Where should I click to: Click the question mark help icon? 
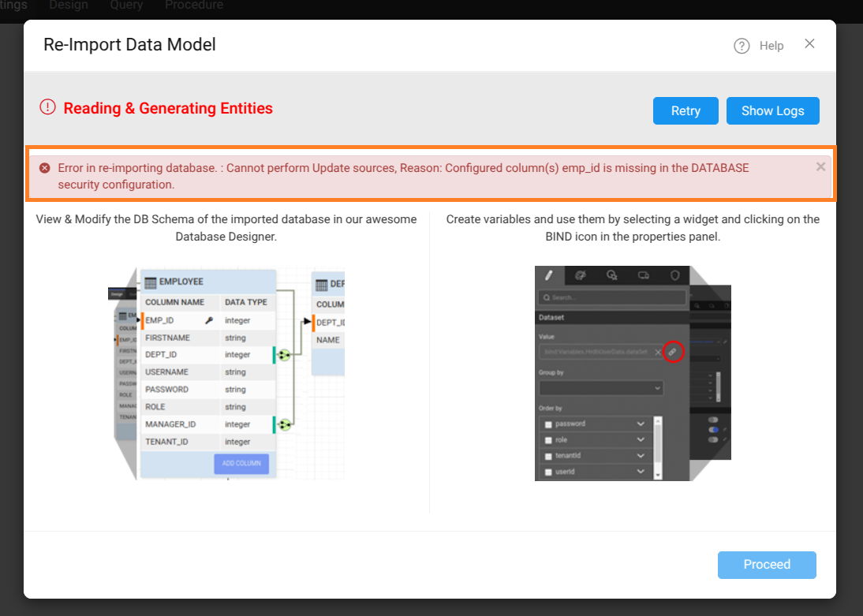[x=741, y=46]
